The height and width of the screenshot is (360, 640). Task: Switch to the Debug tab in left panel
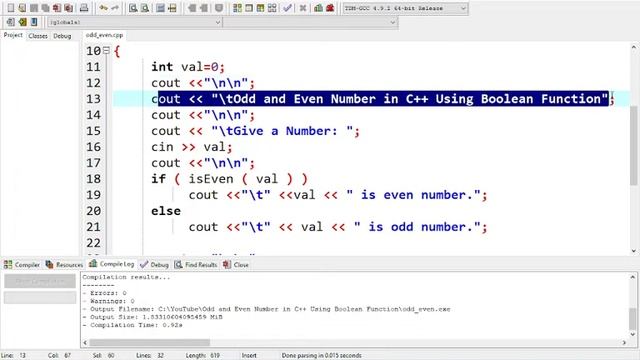coord(62,36)
